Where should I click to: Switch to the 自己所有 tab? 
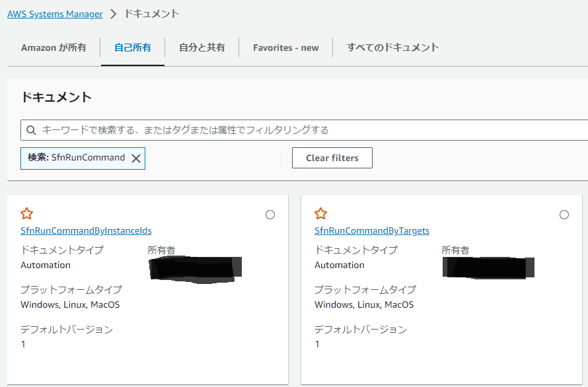133,48
